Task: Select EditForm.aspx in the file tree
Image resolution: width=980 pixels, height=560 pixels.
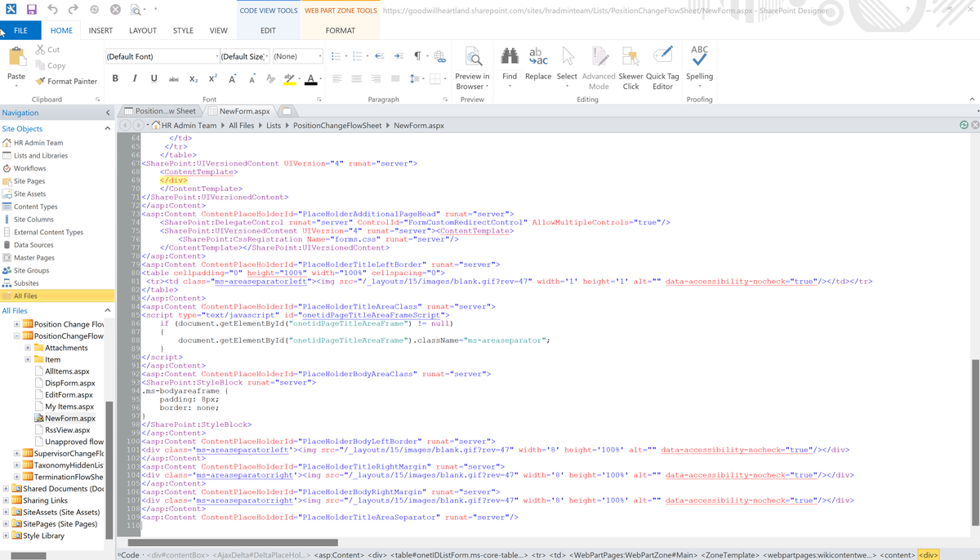Action: pyautogui.click(x=69, y=394)
